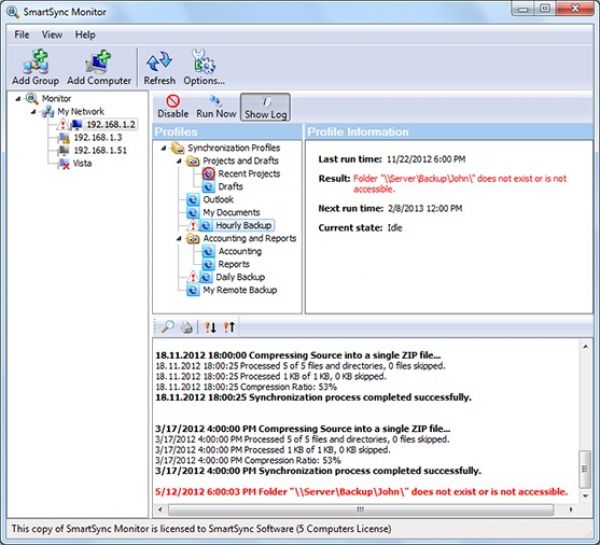600x545 pixels.
Task: Click the Accounting and Reports folder icon
Action: pos(193,238)
